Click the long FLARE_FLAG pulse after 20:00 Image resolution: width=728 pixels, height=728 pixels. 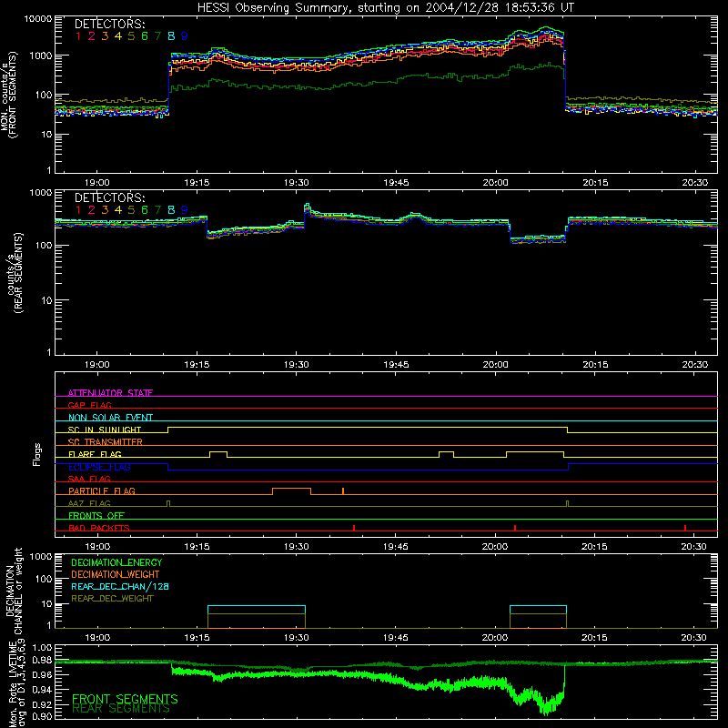535,454
